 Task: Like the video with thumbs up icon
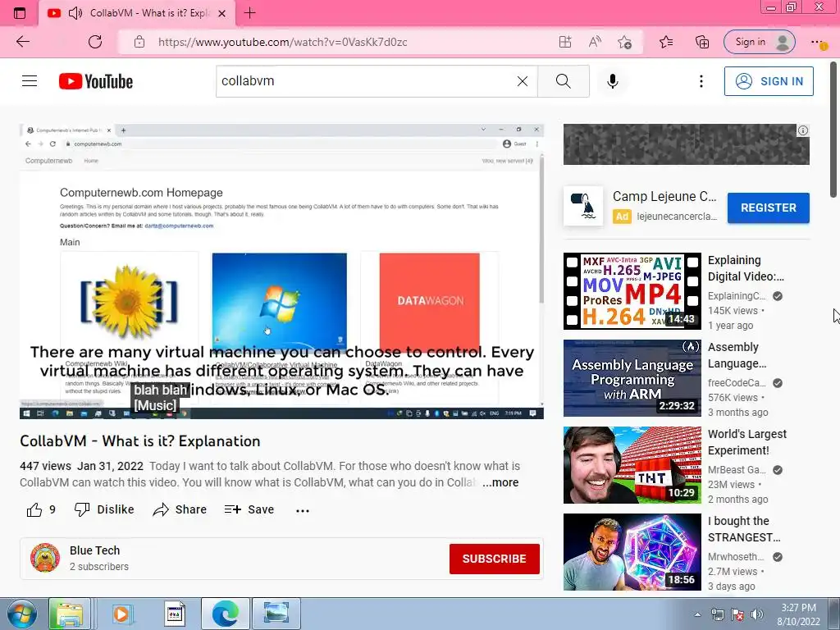click(34, 509)
